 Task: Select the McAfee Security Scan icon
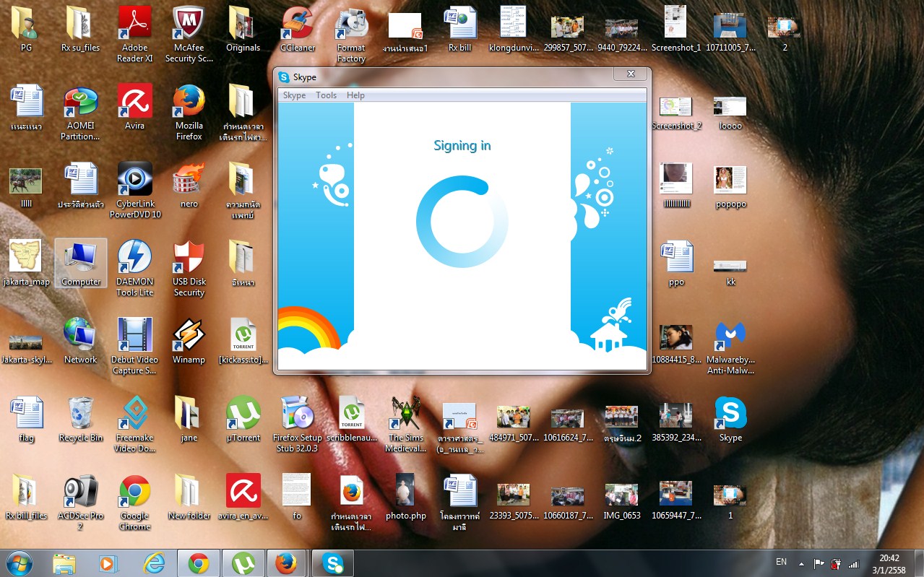coord(189,34)
